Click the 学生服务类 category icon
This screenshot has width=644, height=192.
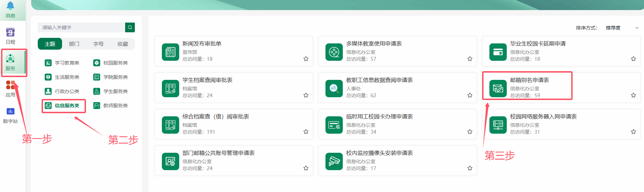(x=97, y=91)
